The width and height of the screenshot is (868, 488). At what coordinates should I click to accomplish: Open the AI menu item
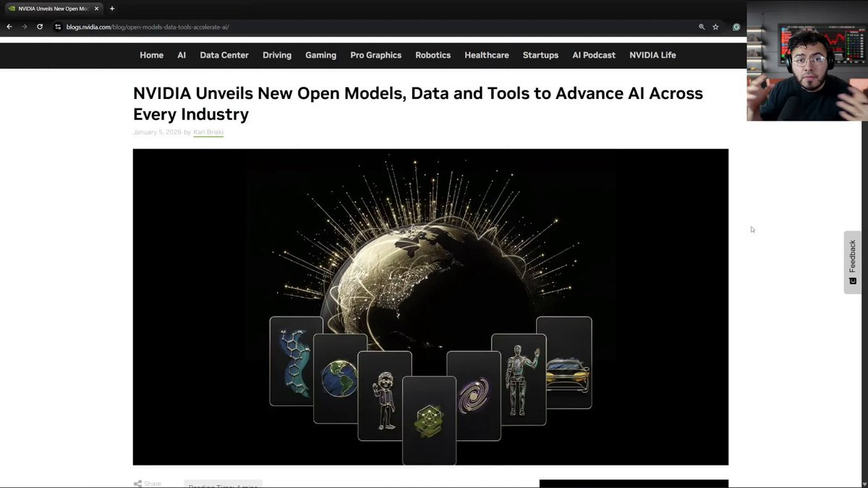182,55
